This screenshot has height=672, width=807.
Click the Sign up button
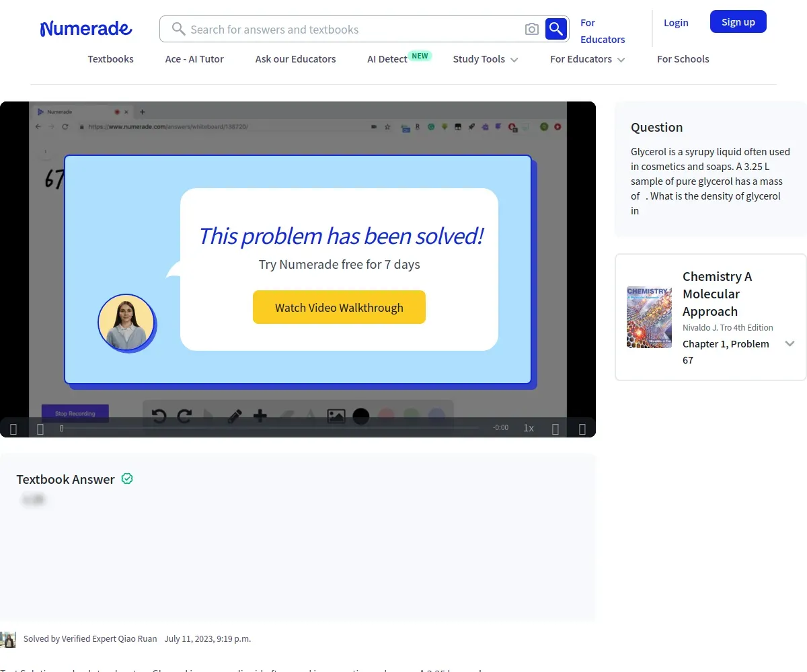click(738, 22)
